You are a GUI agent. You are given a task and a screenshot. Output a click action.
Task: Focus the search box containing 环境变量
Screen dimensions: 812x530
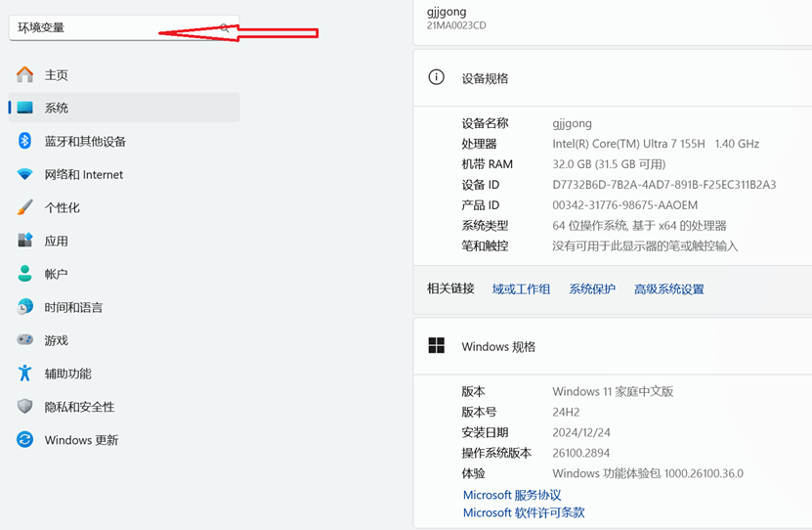[124, 28]
